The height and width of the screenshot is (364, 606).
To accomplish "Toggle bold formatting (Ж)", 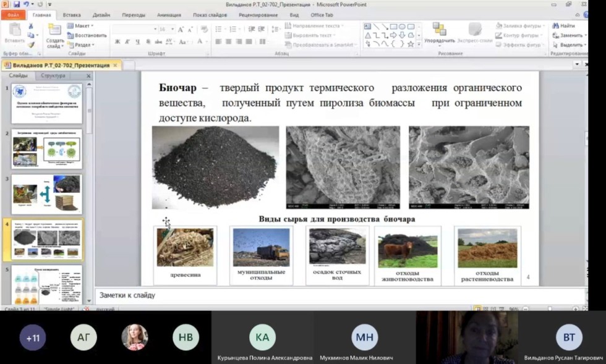I will click(117, 42).
